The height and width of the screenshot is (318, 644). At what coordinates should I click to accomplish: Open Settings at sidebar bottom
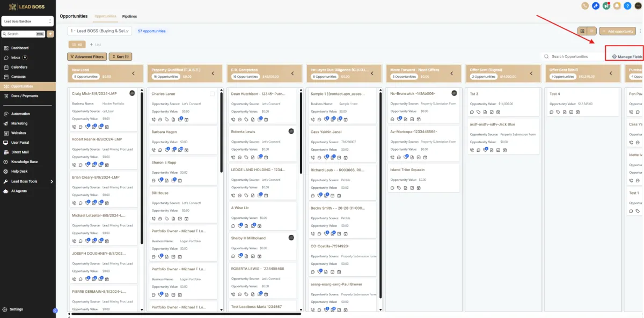16,309
